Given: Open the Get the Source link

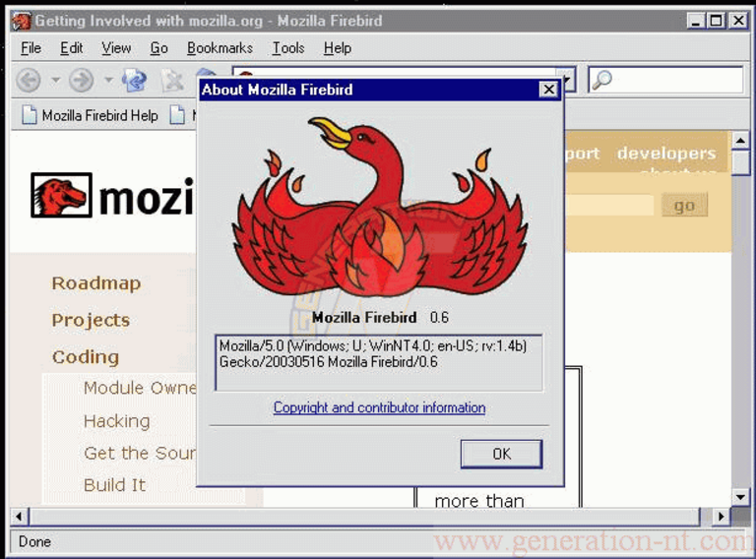Looking at the screenshot, I should (140, 454).
